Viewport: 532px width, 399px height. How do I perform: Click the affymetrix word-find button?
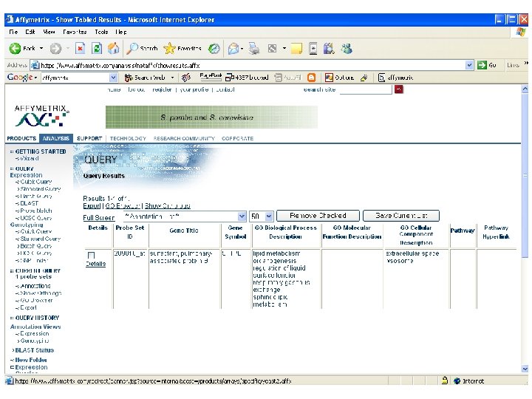click(x=395, y=78)
